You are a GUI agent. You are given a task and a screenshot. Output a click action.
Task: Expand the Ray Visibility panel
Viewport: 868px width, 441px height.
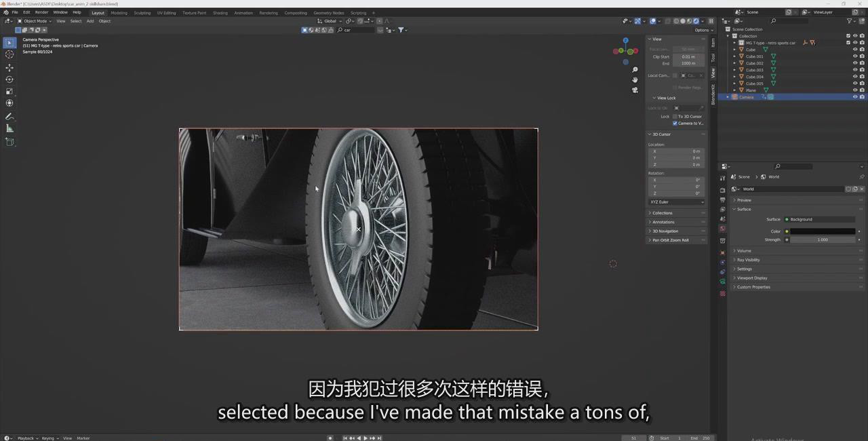[x=749, y=260]
